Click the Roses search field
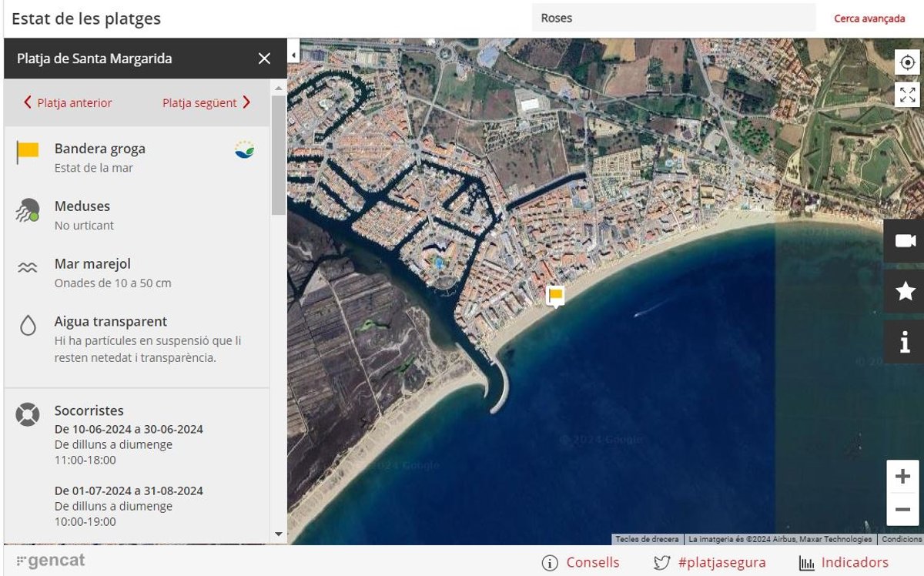The width and height of the screenshot is (924, 576). click(673, 18)
